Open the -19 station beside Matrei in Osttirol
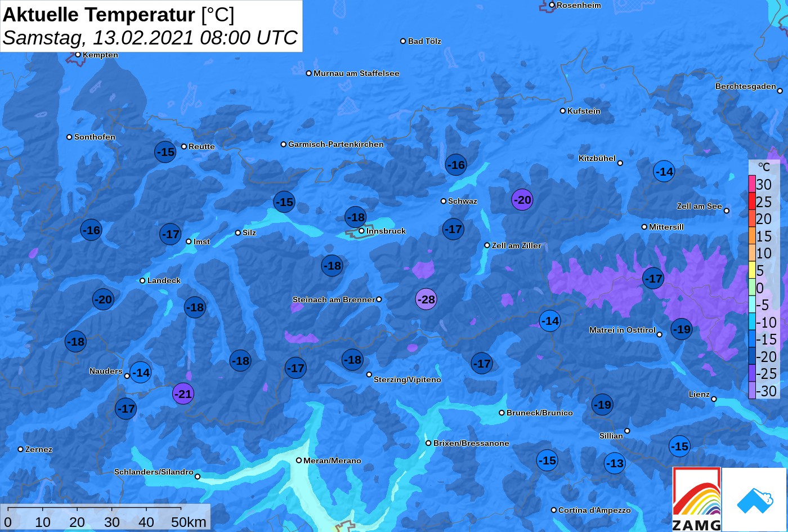The width and height of the screenshot is (788, 532). coord(681,329)
